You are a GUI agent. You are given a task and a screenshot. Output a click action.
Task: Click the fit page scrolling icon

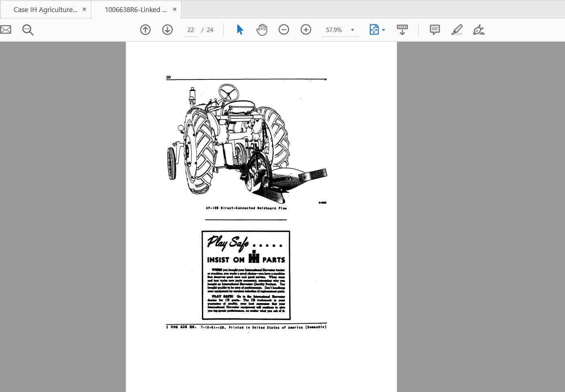374,30
